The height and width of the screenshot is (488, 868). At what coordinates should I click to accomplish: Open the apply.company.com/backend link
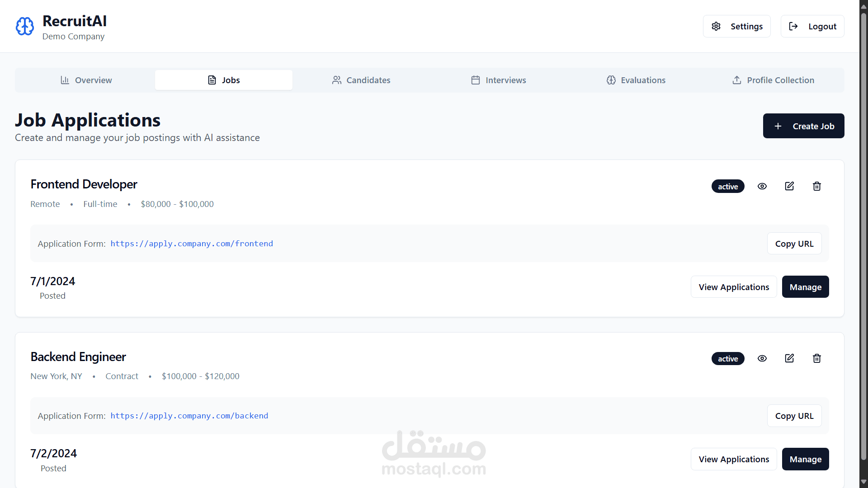coord(189,416)
